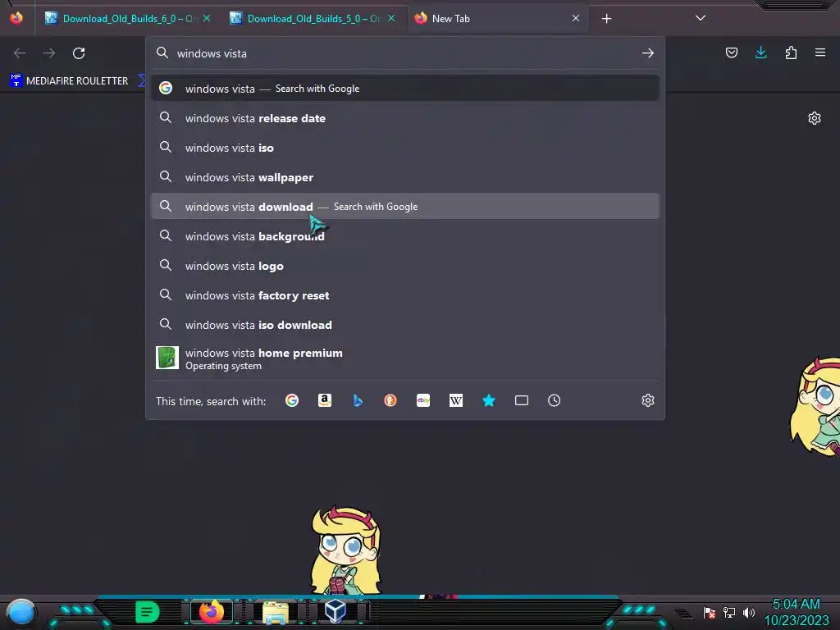Screen dimensions: 840x630
Task: Click the Go arrow in the address bar
Action: click(x=648, y=53)
